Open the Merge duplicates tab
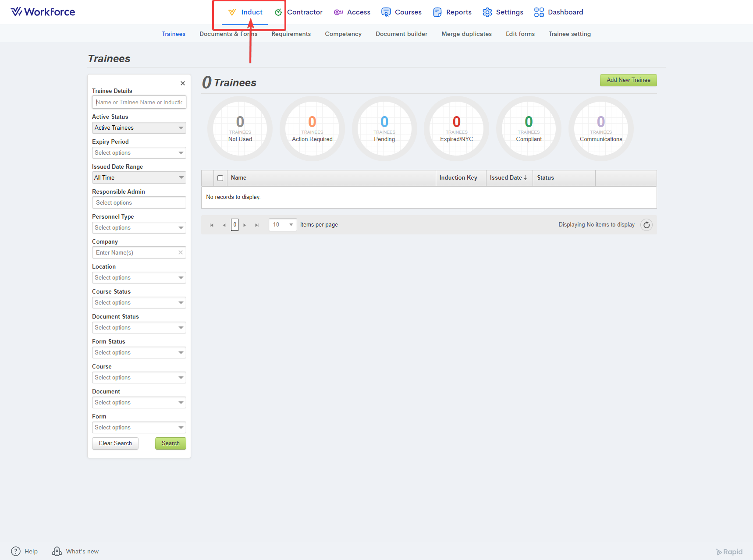Screen dimensions: 753x560 [466, 34]
